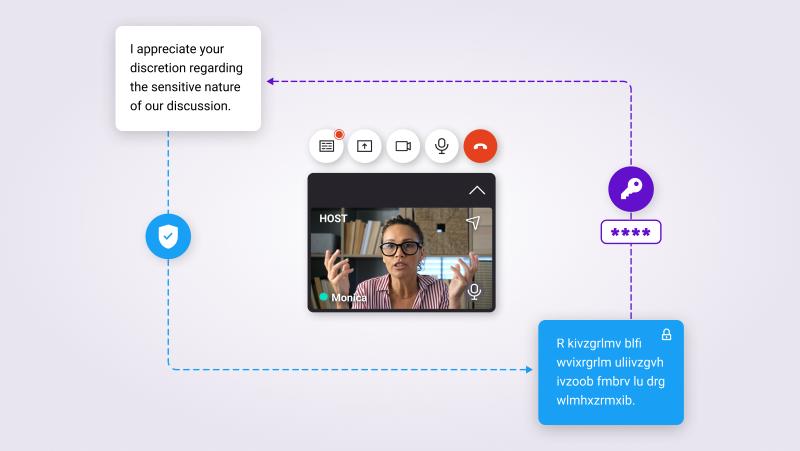The image size is (800, 451).
Task: Click the arrow pointer icon on video
Action: pyautogui.click(x=473, y=222)
